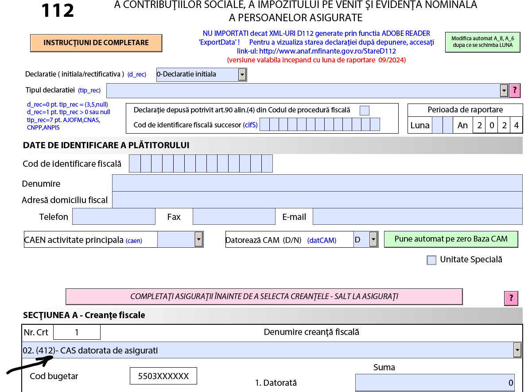Toggle the Unitate Specială checkbox
The width and height of the screenshot is (532, 392).
tap(431, 260)
